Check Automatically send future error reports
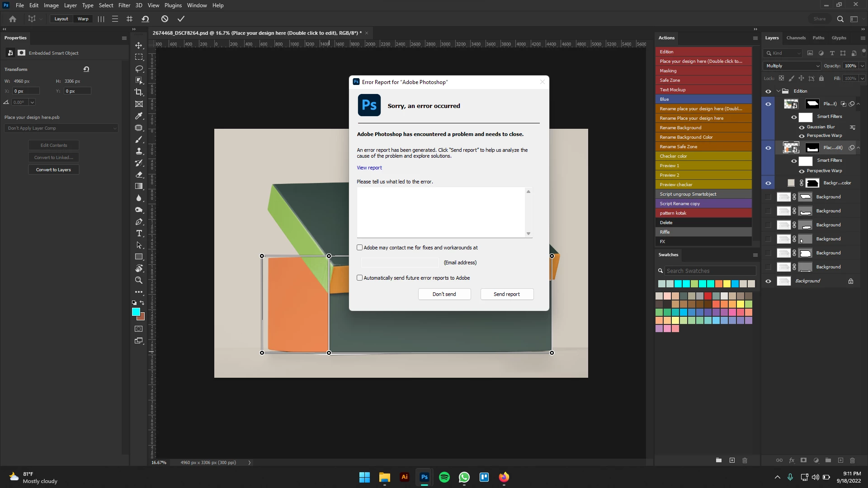The height and width of the screenshot is (488, 868). [x=360, y=278]
